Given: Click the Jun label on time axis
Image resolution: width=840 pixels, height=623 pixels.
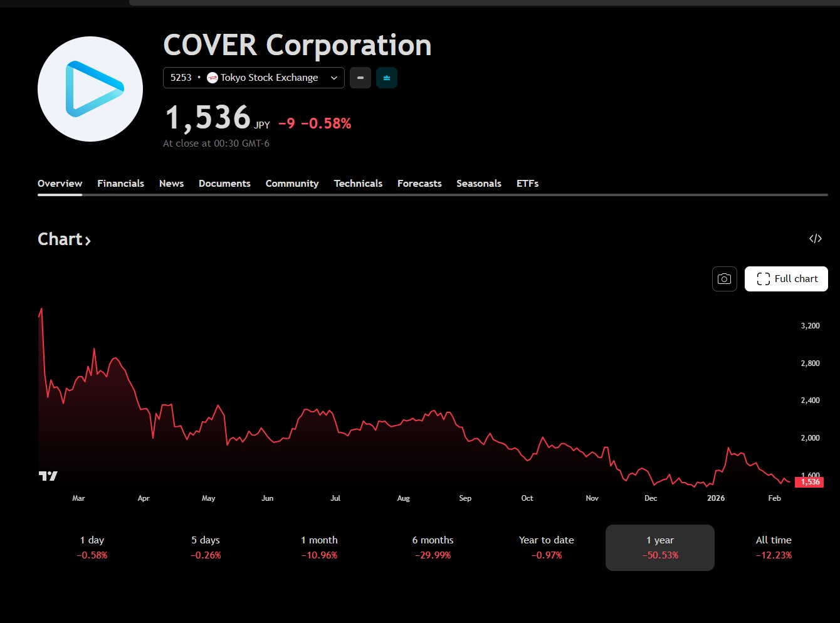Looking at the screenshot, I should point(268,498).
